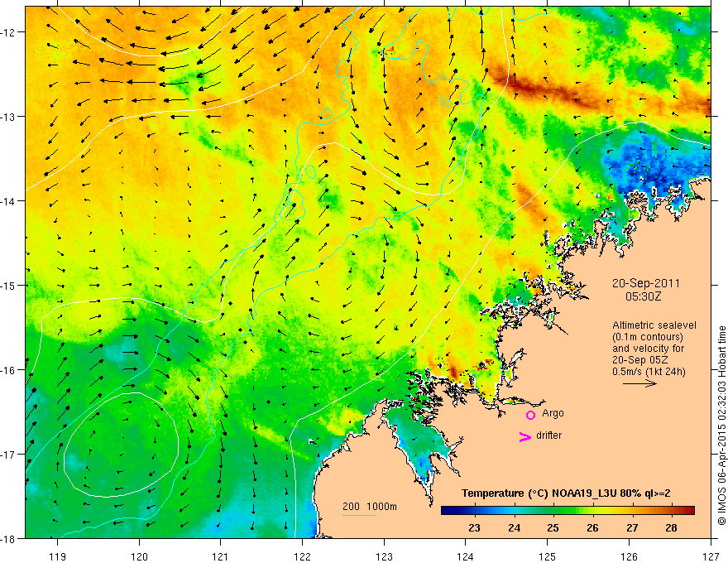The height and width of the screenshot is (563, 728).
Task: Click the magenta drifter arrowhead legend marker
Action: pos(524,436)
